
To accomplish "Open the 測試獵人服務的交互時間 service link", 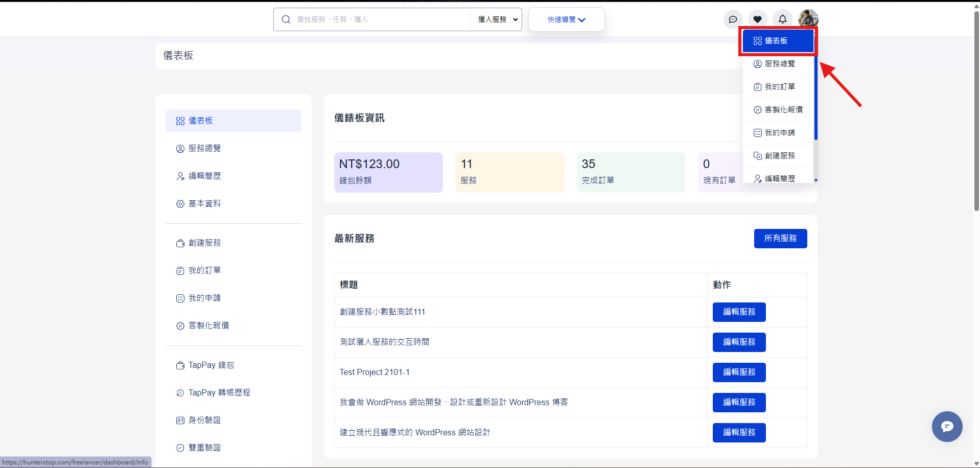I will tap(384, 342).
